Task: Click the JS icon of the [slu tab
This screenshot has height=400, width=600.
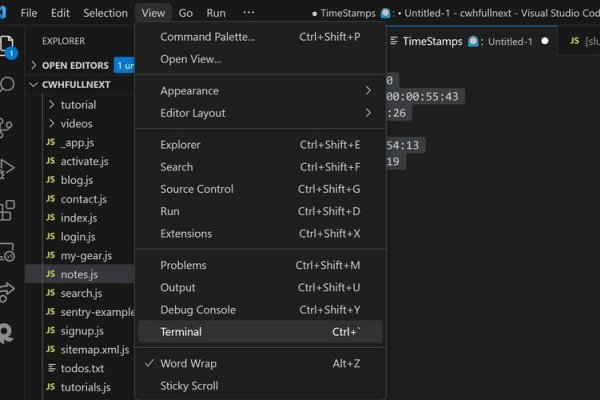Action: tap(574, 41)
